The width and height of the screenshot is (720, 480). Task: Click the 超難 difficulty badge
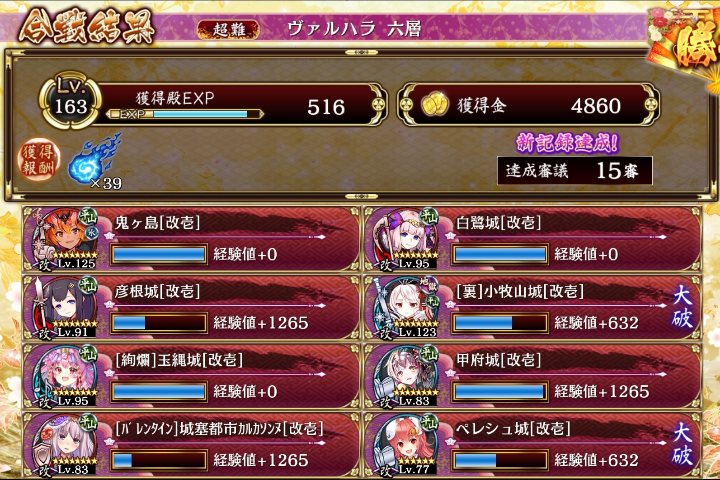pos(229,30)
